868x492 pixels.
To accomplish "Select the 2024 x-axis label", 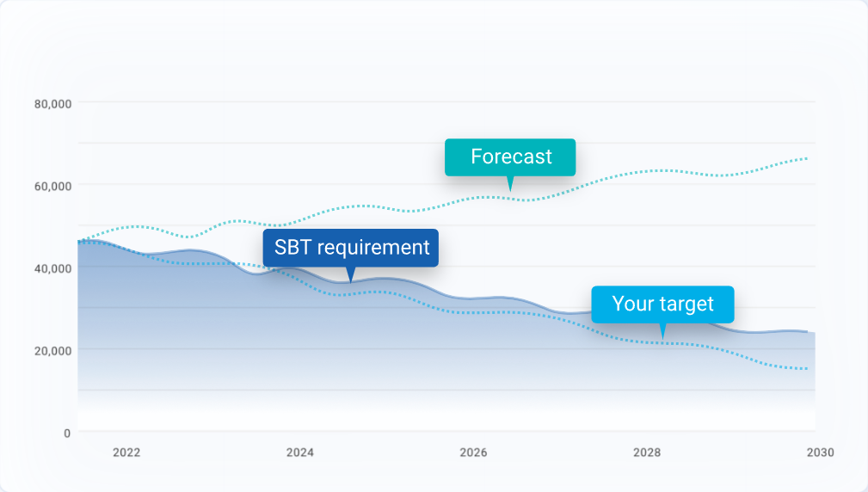I will click(300, 452).
